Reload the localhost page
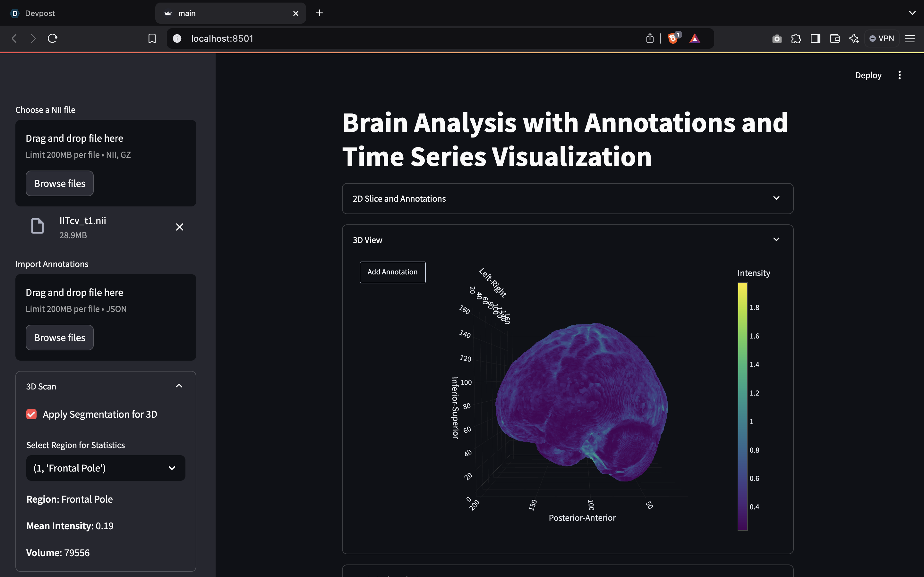 coord(53,38)
